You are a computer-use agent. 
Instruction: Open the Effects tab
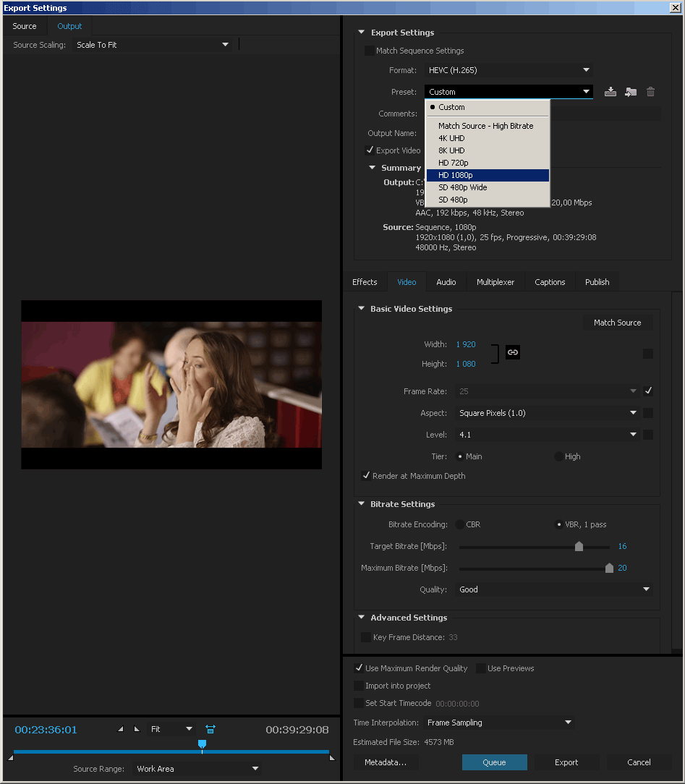point(365,282)
